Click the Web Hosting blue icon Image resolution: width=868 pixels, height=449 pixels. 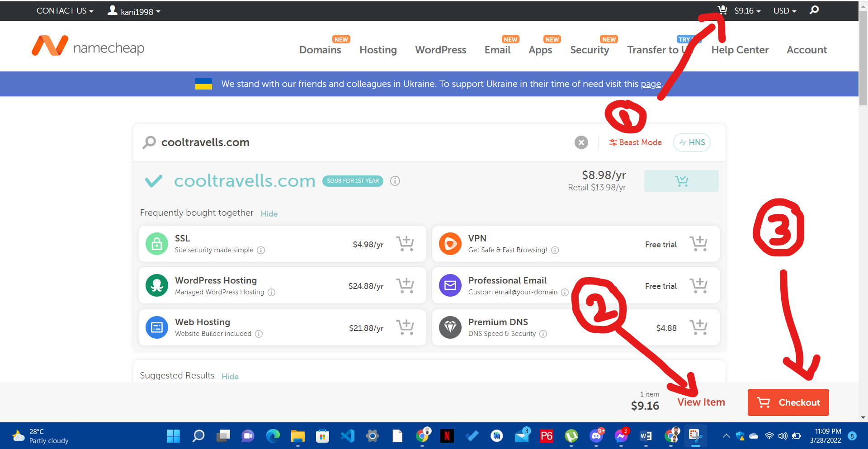[x=157, y=327]
